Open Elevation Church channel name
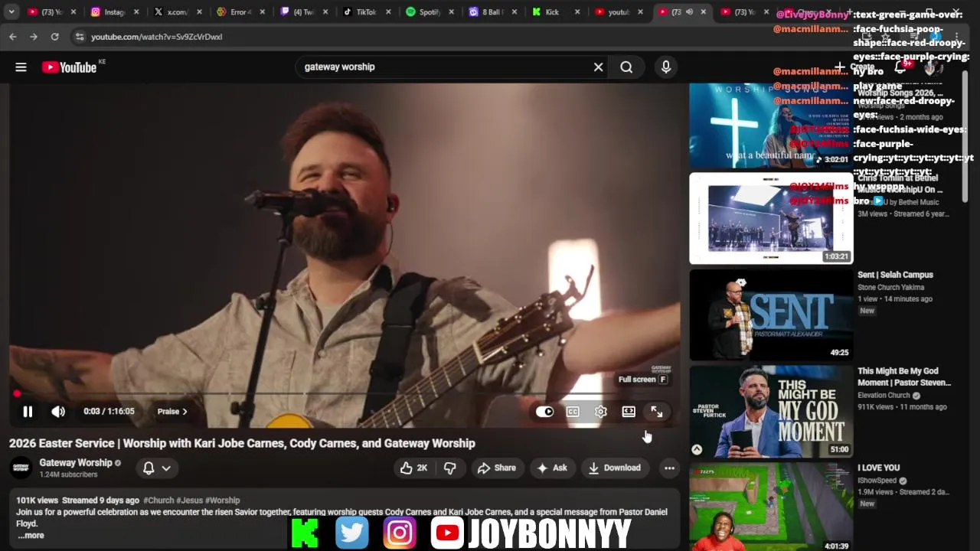 [x=884, y=396]
